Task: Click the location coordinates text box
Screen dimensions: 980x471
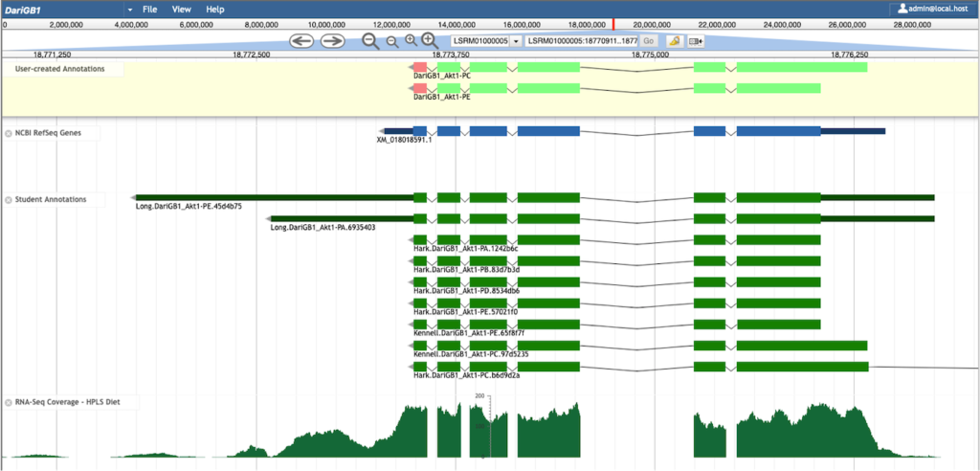Action: (x=581, y=41)
